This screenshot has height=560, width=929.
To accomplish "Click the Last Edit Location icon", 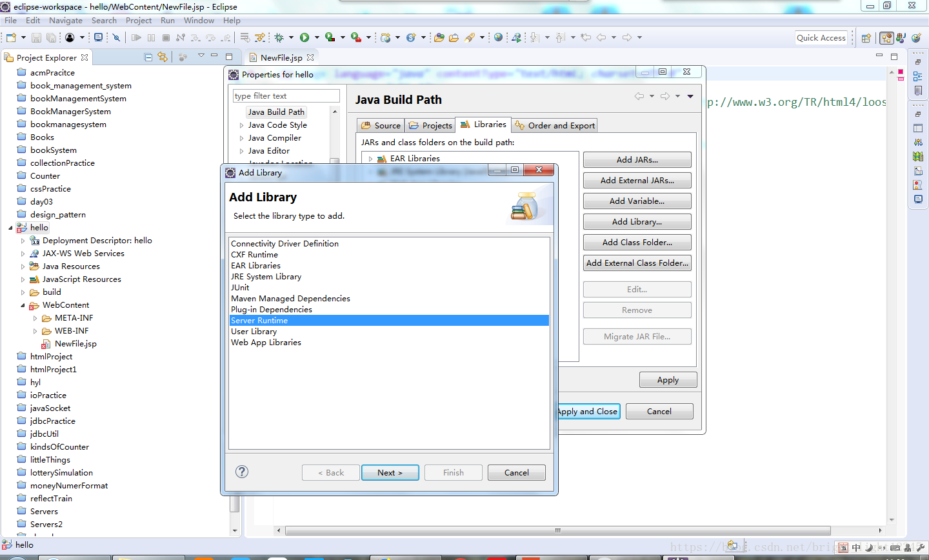I will coord(586,37).
